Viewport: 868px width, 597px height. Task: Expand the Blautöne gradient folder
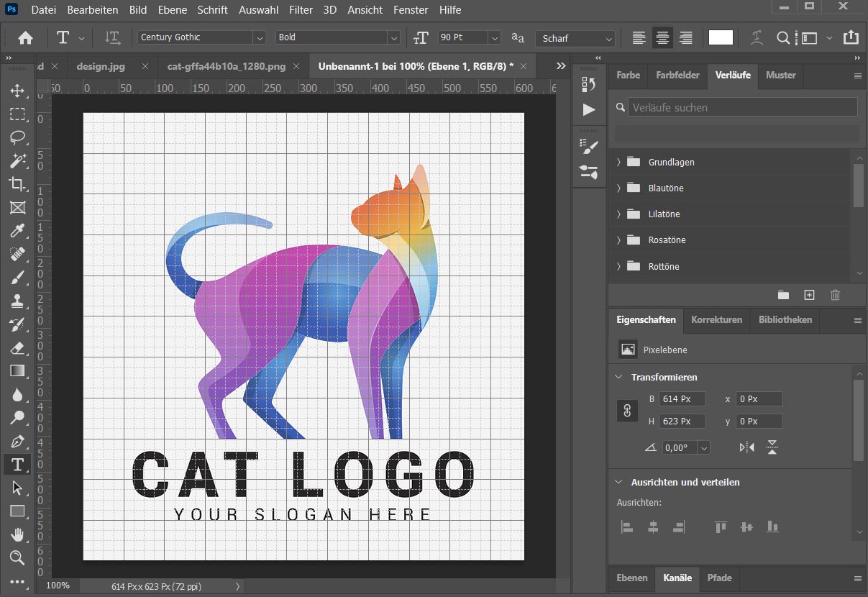(x=618, y=188)
